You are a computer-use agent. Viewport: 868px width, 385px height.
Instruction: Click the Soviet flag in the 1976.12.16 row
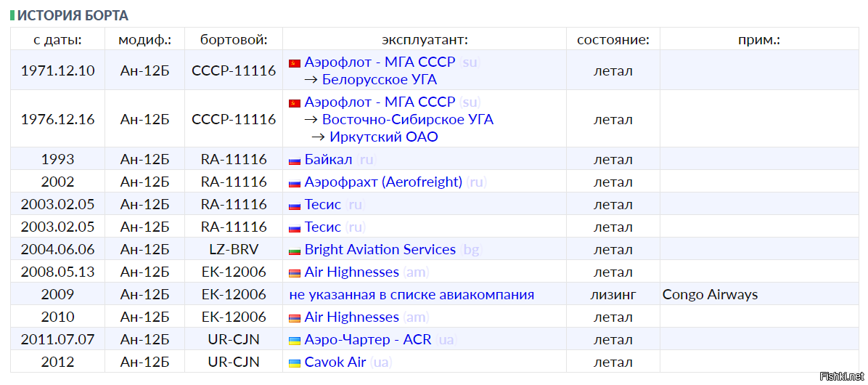pos(295,103)
